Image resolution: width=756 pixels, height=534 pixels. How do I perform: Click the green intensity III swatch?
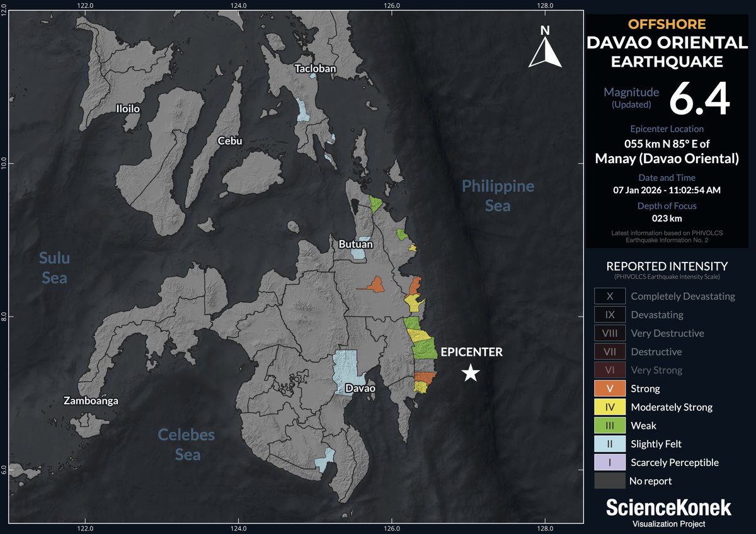coord(609,426)
